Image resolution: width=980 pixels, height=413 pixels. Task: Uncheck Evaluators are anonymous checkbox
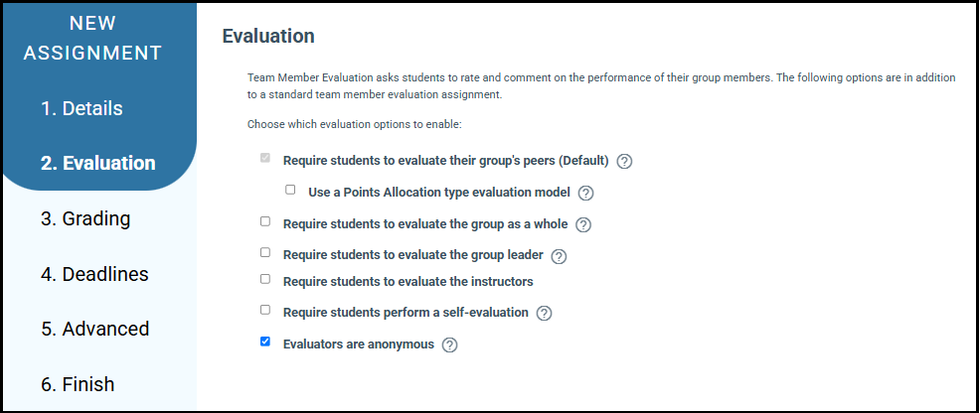tap(265, 343)
